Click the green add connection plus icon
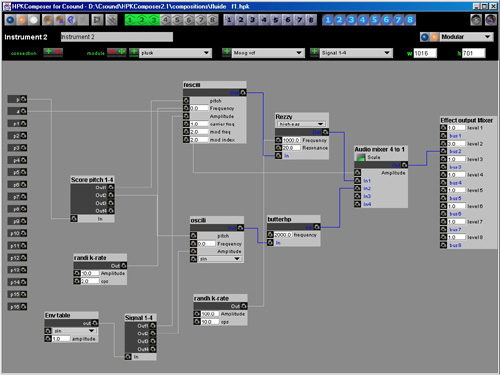The image size is (500, 375). (49, 52)
